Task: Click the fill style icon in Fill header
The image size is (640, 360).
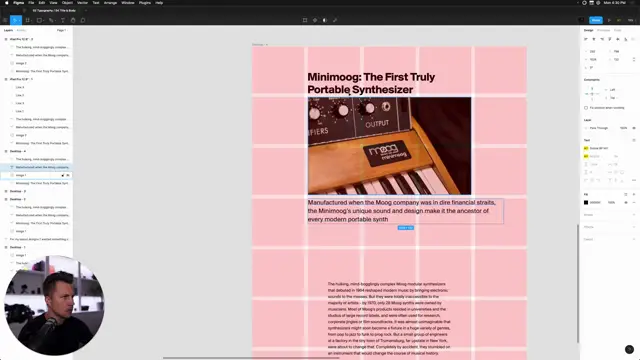Action: click(x=626, y=194)
